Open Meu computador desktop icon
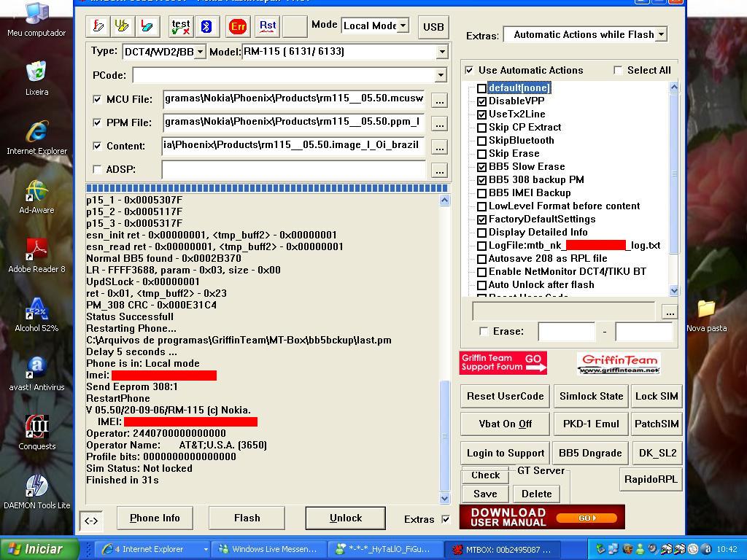The image size is (747, 560). click(36, 19)
